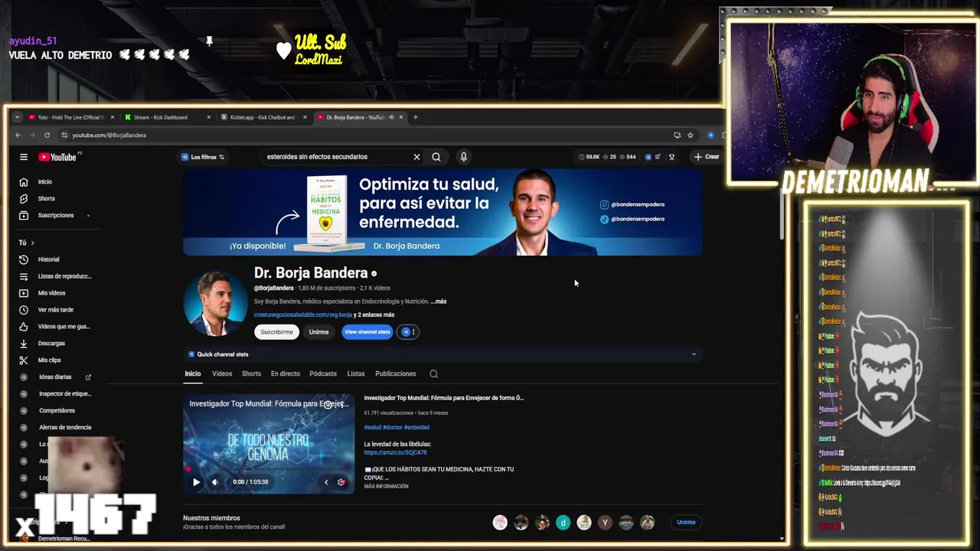Open Alertas de tendencia in the sidebar
The width and height of the screenshot is (980, 551).
(55, 428)
